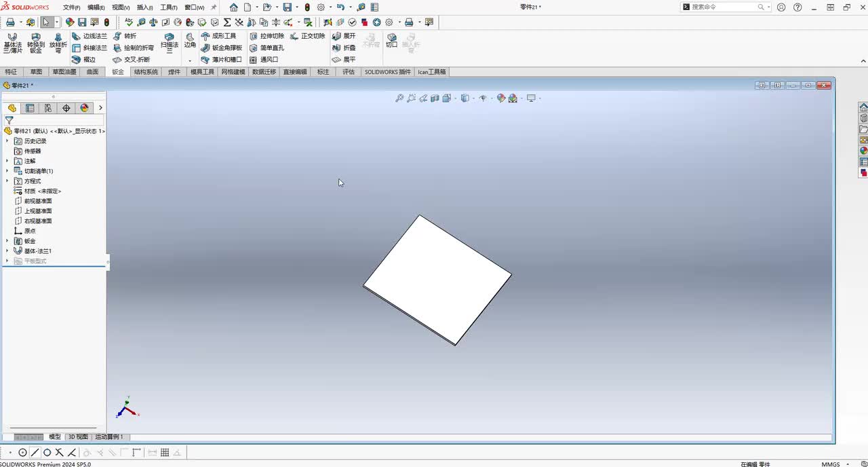This screenshot has width=868, height=467.
Task: Open the DimXpertManager crosshair tab
Action: pyautogui.click(x=66, y=108)
